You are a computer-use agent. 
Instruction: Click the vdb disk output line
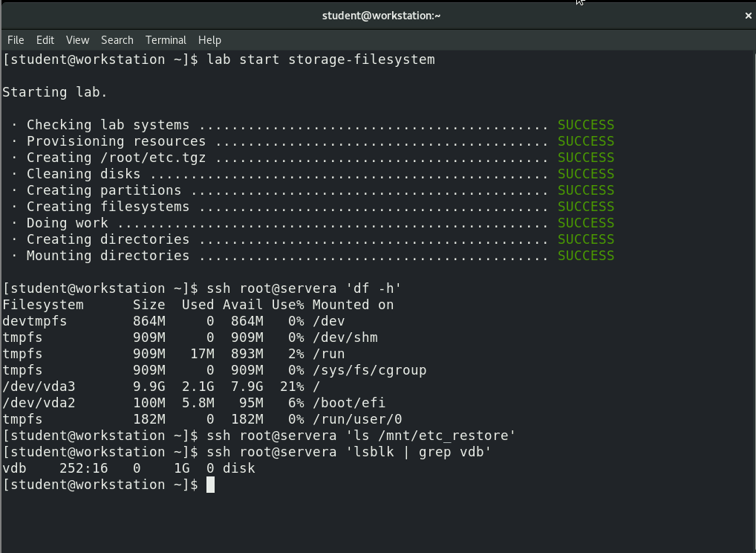click(128, 468)
